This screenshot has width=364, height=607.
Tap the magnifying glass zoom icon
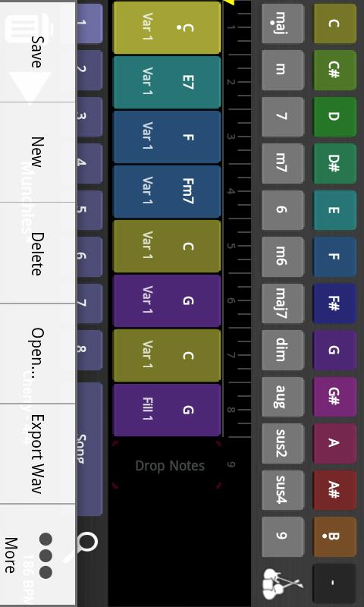click(x=86, y=543)
